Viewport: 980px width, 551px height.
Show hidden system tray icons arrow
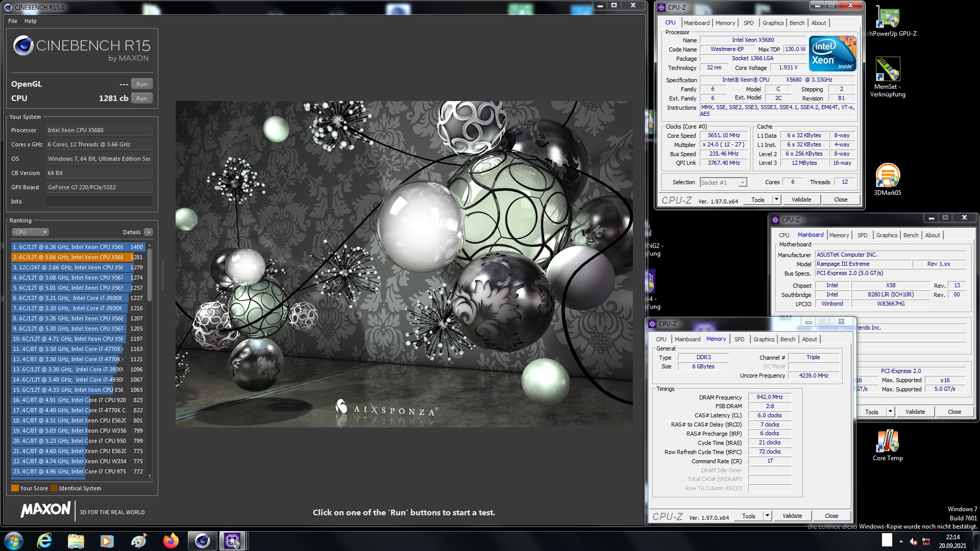click(x=901, y=541)
